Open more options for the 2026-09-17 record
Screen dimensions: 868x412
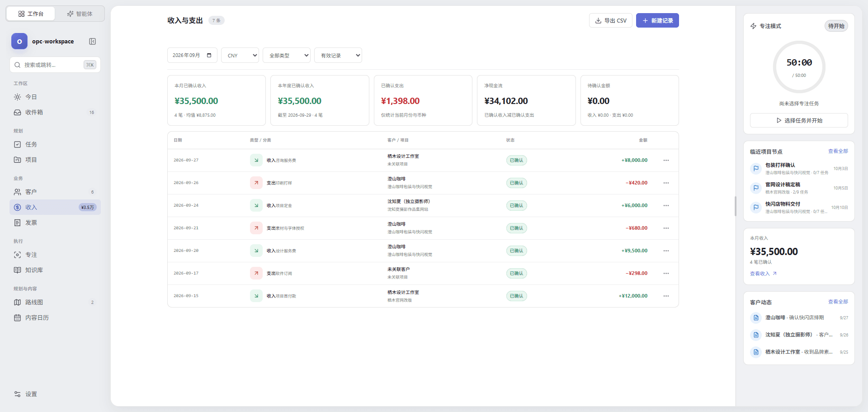(x=666, y=274)
